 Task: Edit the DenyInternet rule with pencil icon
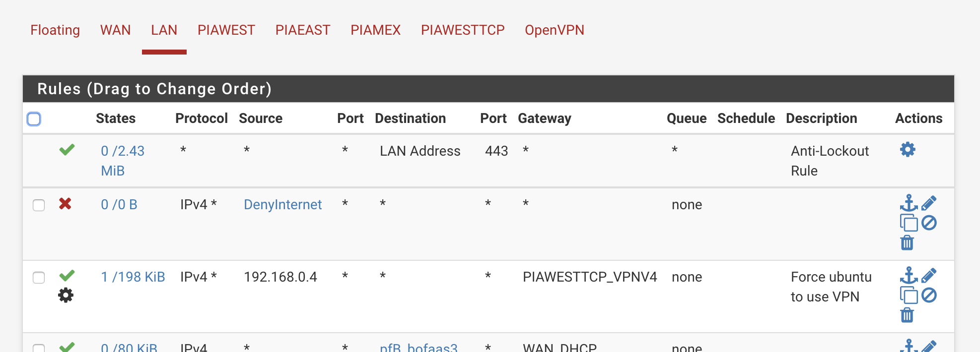929,203
